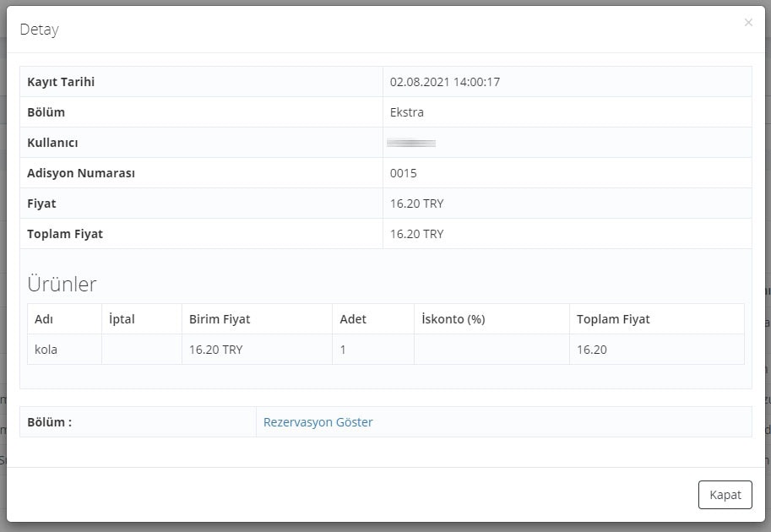Viewport: 771px width, 532px height.
Task: Click the Detay dialog title
Action: coord(40,30)
